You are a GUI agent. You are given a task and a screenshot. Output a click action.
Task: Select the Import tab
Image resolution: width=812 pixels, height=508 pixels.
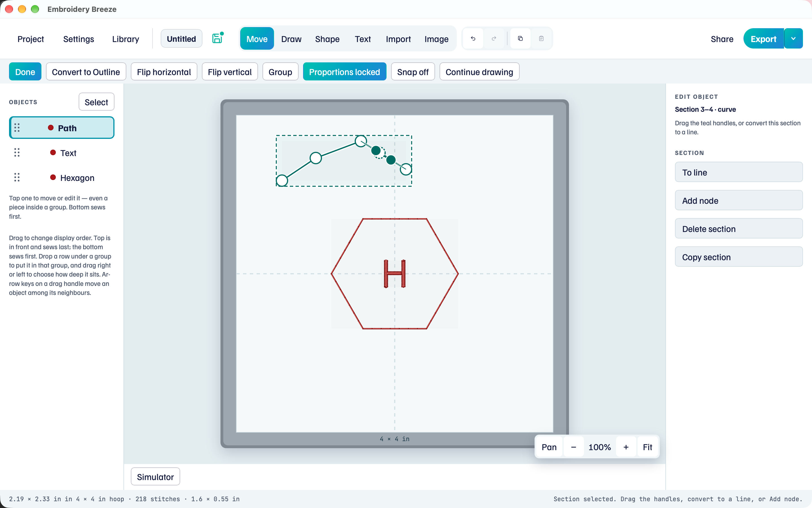click(x=398, y=39)
